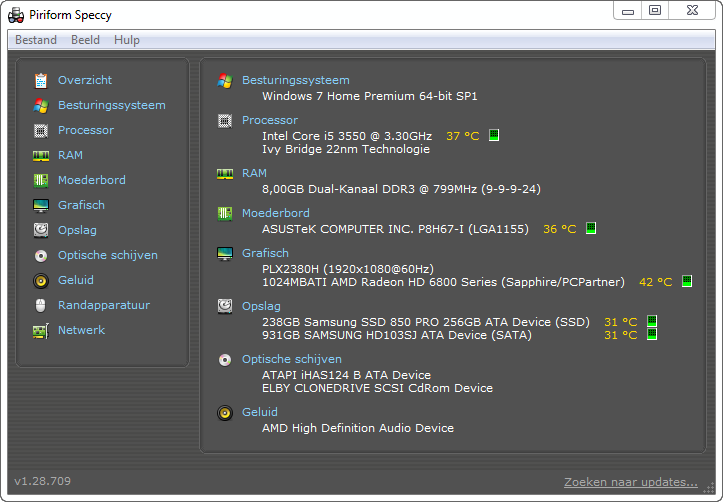The width and height of the screenshot is (723, 502).
Task: Click version label v1.28.709
Action: coord(42,481)
